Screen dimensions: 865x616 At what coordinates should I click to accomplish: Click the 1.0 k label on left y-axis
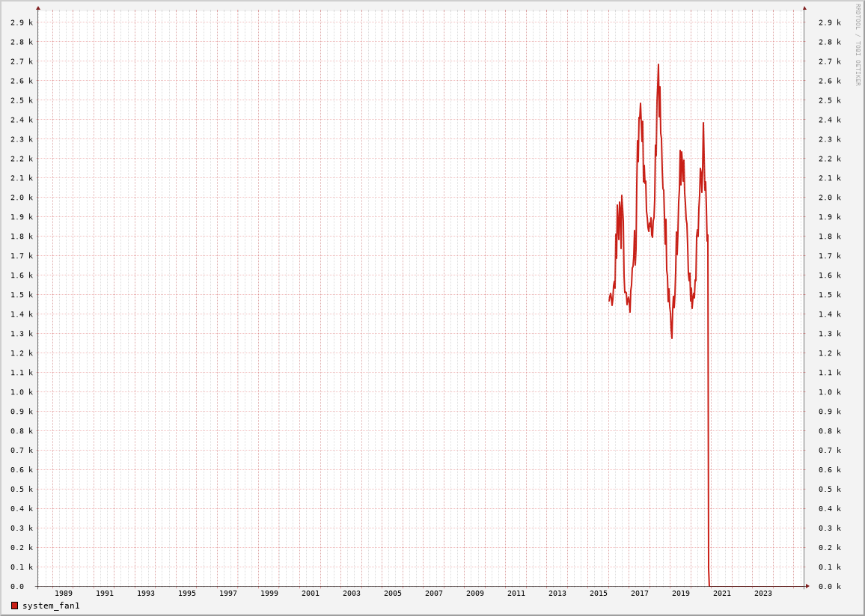click(x=22, y=392)
